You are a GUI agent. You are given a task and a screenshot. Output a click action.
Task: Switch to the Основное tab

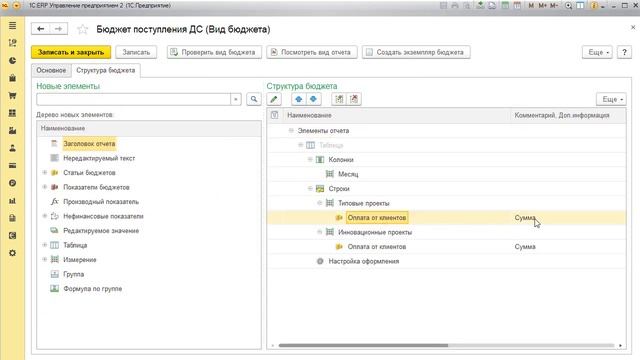tap(51, 70)
